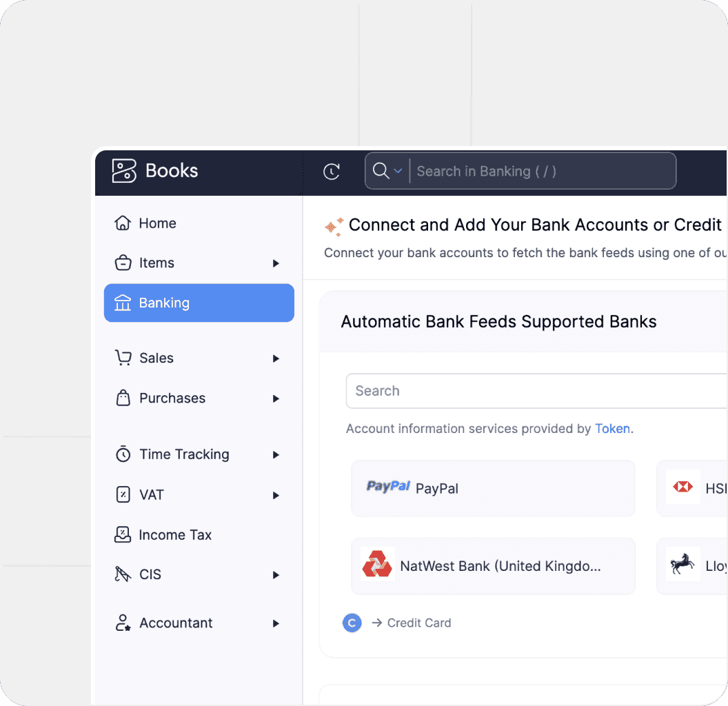
Task: Open the Token provider link
Action: coord(612,428)
